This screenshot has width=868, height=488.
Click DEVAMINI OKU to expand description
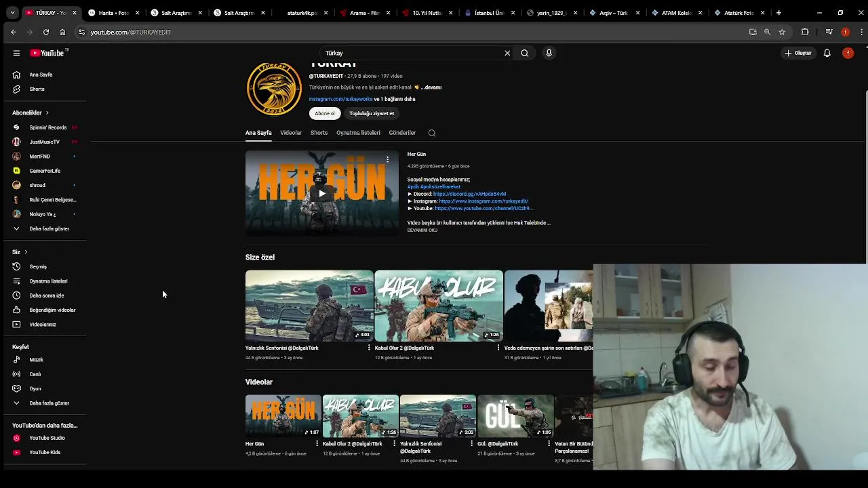point(422,230)
